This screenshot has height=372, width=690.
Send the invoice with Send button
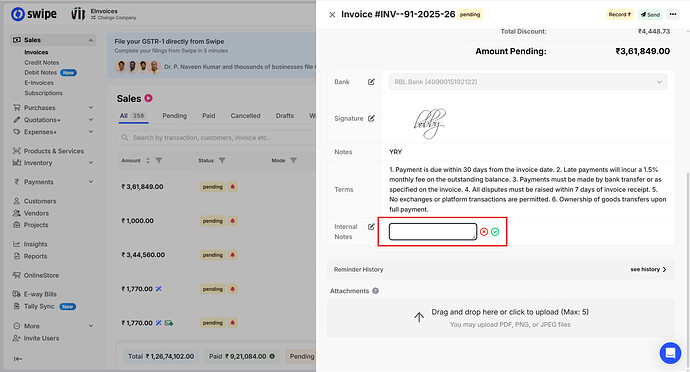[650, 15]
